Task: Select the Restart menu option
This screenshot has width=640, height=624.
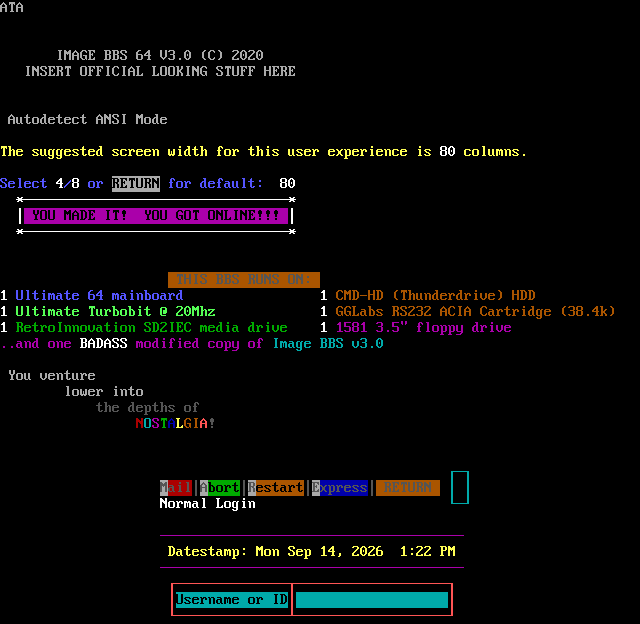Action: 276,488
